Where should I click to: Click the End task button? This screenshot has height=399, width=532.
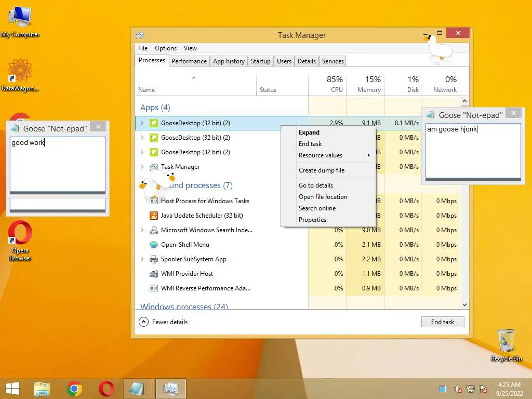pyautogui.click(x=443, y=322)
